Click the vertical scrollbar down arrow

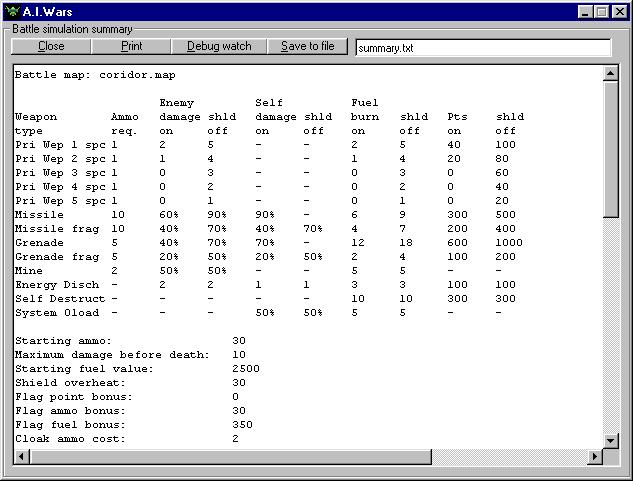tap(611, 441)
